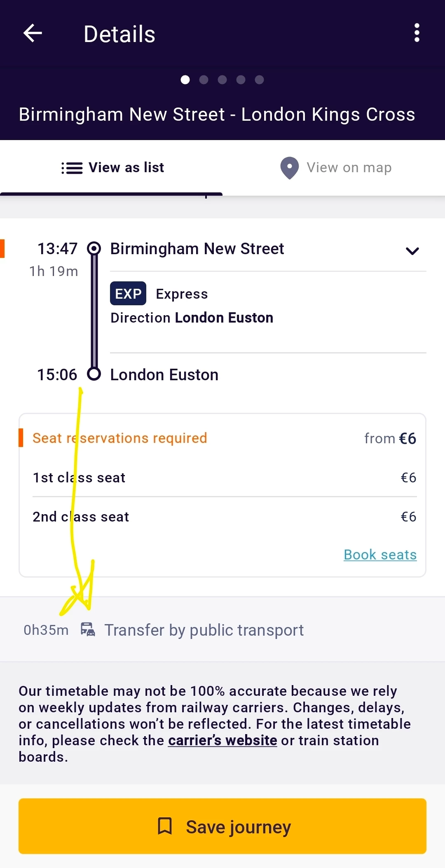Tap the bookmark icon on Save journey
Screen dimensions: 445x868
(x=165, y=826)
